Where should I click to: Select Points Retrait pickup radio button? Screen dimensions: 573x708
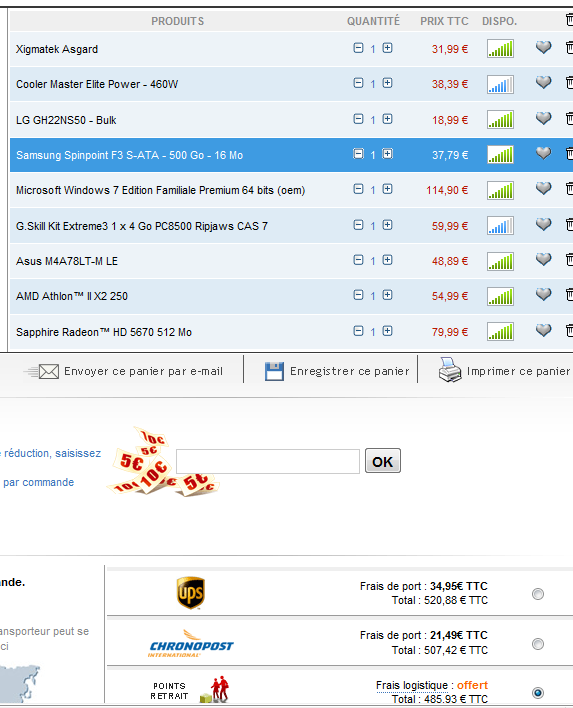(x=537, y=693)
